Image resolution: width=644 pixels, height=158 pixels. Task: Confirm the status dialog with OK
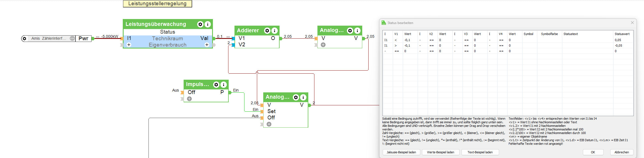pyautogui.click(x=593, y=152)
